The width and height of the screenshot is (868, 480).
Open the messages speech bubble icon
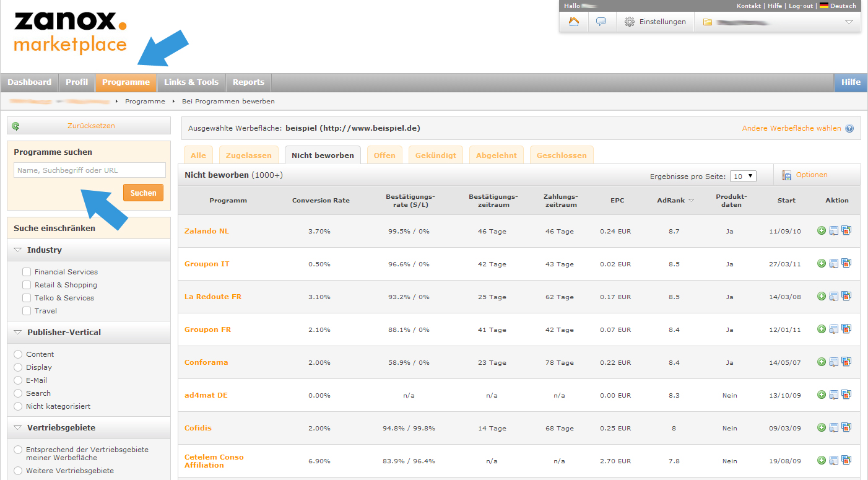click(601, 22)
